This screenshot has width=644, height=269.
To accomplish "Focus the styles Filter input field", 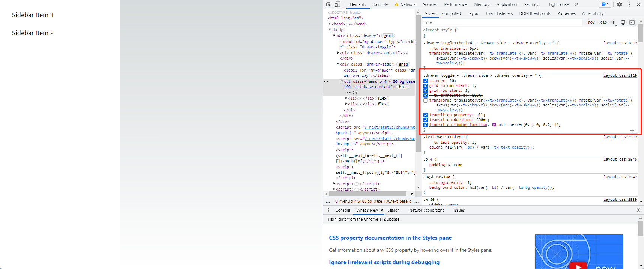I will point(503,22).
